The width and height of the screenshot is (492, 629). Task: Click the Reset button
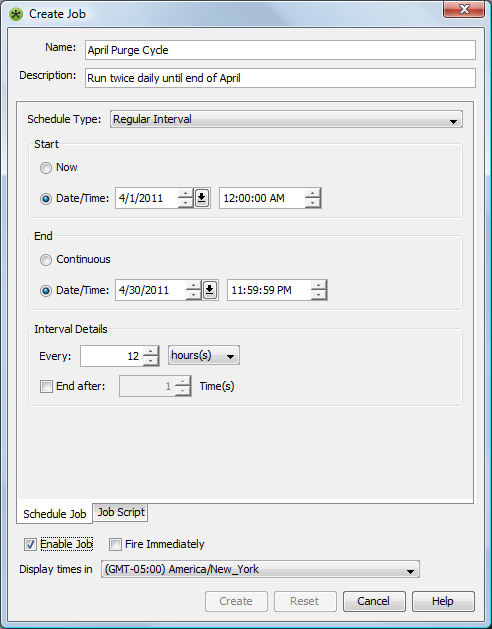[305, 601]
